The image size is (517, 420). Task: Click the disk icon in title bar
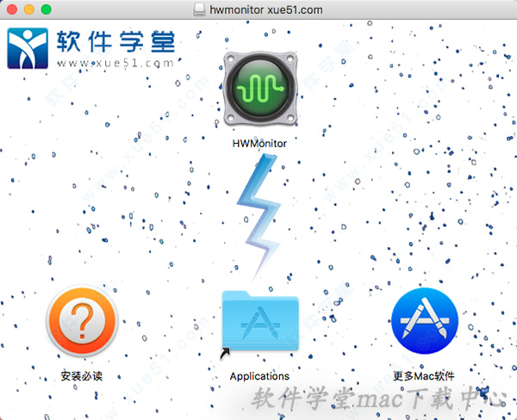200,9
